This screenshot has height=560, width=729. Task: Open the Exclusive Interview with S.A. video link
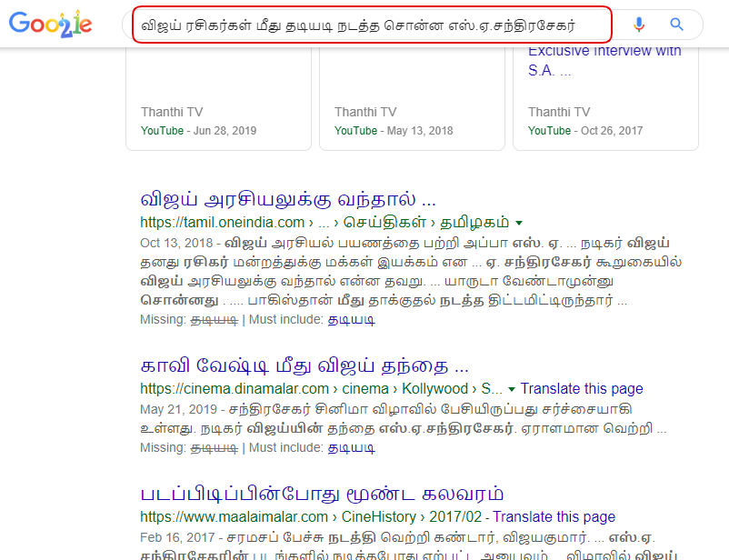[x=604, y=61]
